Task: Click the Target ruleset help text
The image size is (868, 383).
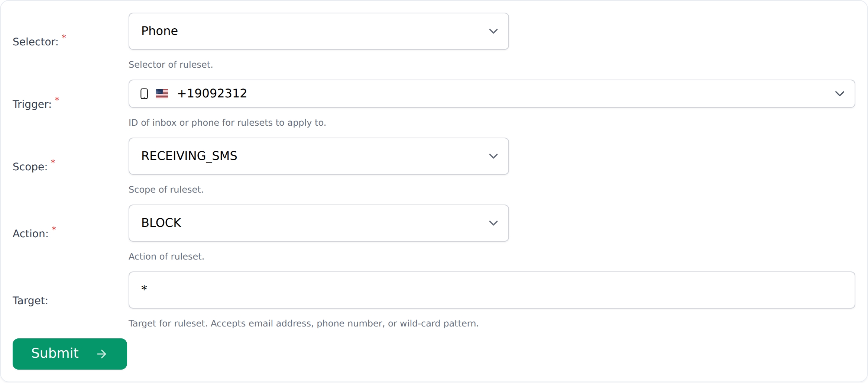Action: (303, 324)
